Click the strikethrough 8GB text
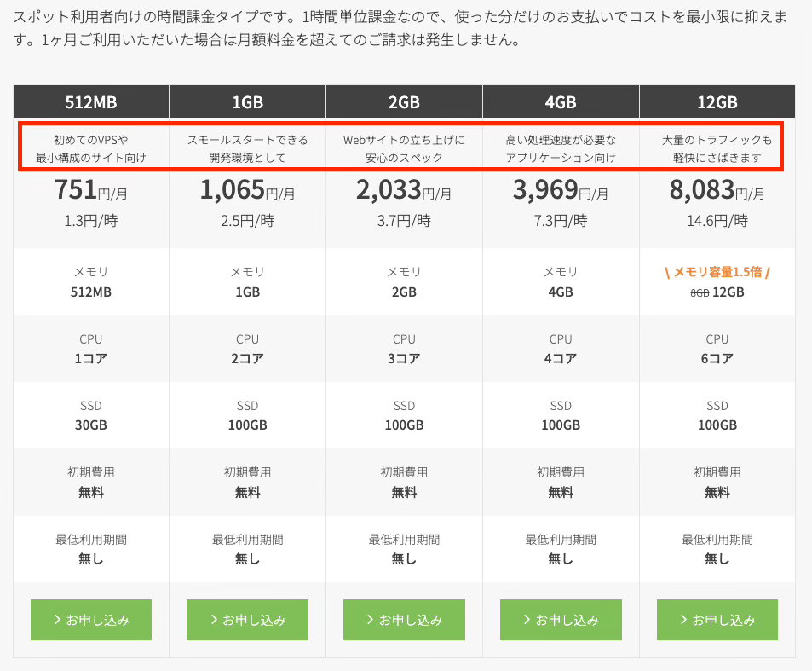 tap(699, 291)
